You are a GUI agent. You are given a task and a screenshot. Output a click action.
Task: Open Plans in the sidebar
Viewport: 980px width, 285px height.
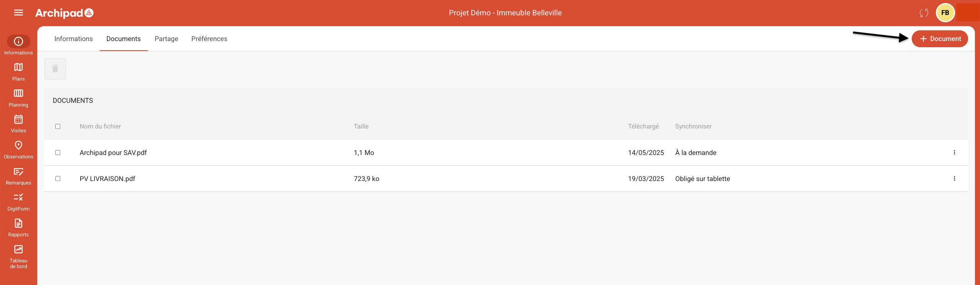(x=18, y=72)
